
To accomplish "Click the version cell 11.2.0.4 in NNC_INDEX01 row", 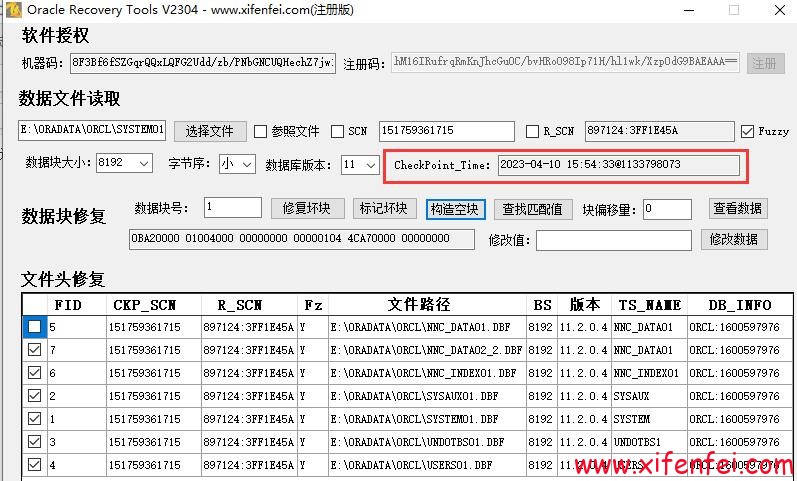I will tap(585, 373).
